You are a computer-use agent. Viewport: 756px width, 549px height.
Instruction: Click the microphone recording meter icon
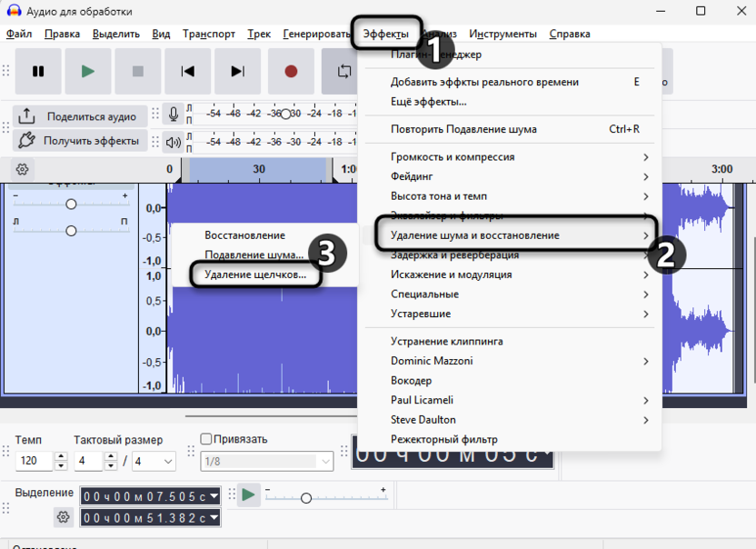(173, 114)
